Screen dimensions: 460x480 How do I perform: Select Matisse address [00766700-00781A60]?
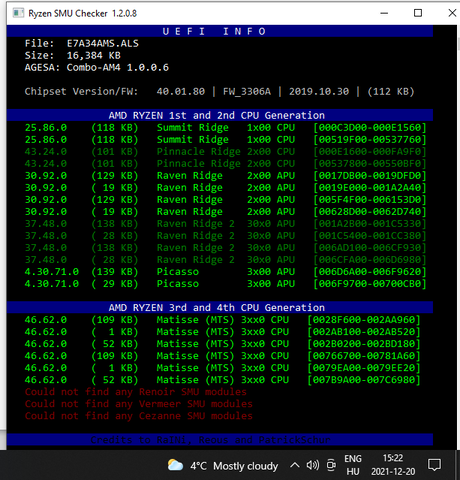pyautogui.click(x=364, y=356)
